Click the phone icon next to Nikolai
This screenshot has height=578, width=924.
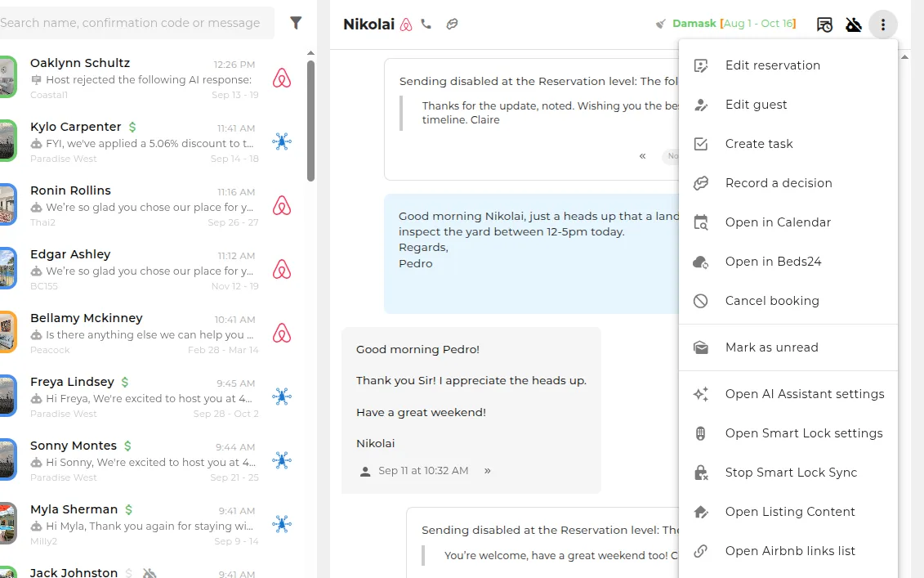coord(426,25)
